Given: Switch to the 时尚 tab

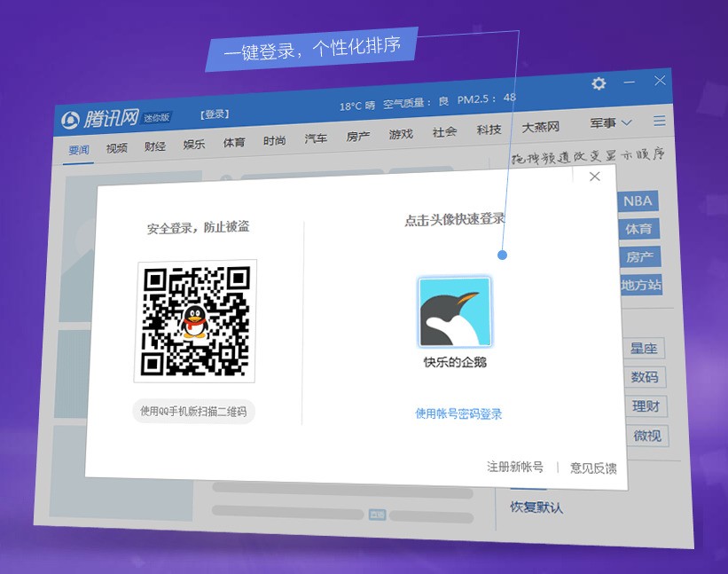Looking at the screenshot, I should tap(274, 140).
